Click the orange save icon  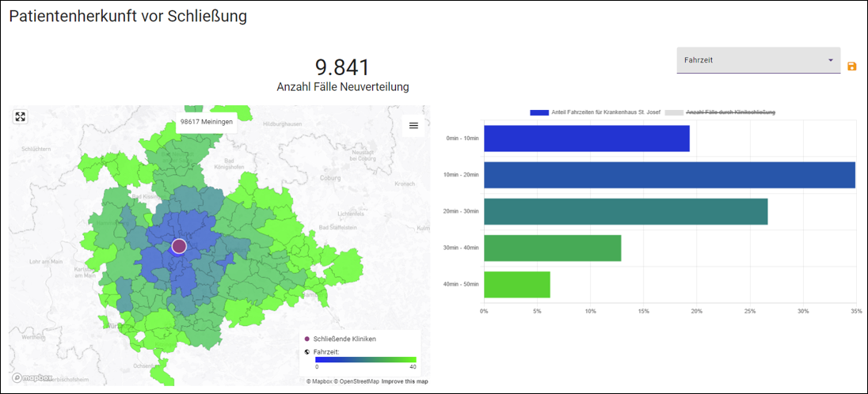852,66
